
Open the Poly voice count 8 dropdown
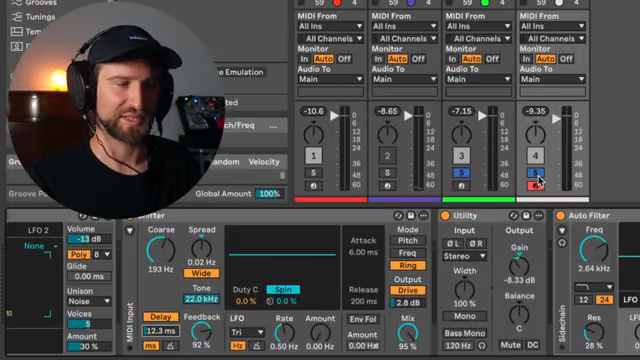[102, 255]
